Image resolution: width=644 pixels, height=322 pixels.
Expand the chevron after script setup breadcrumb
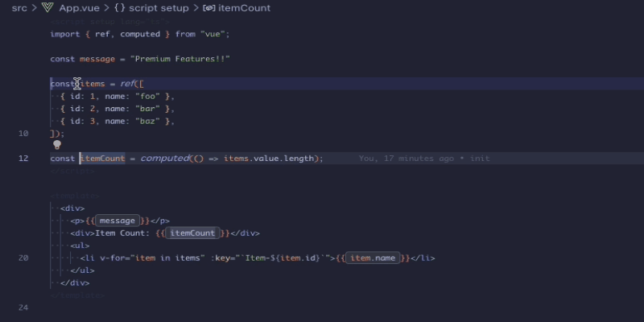pos(196,8)
